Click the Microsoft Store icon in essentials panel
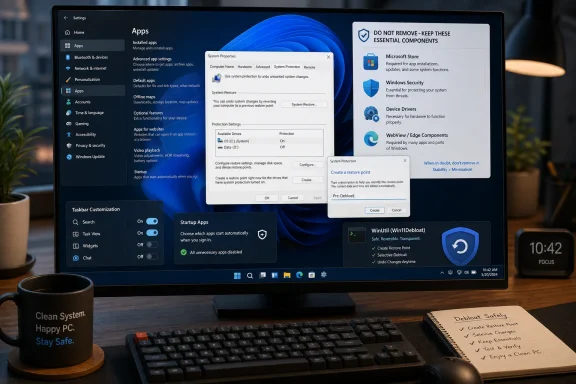This screenshot has width=576, height=384. coord(371,62)
